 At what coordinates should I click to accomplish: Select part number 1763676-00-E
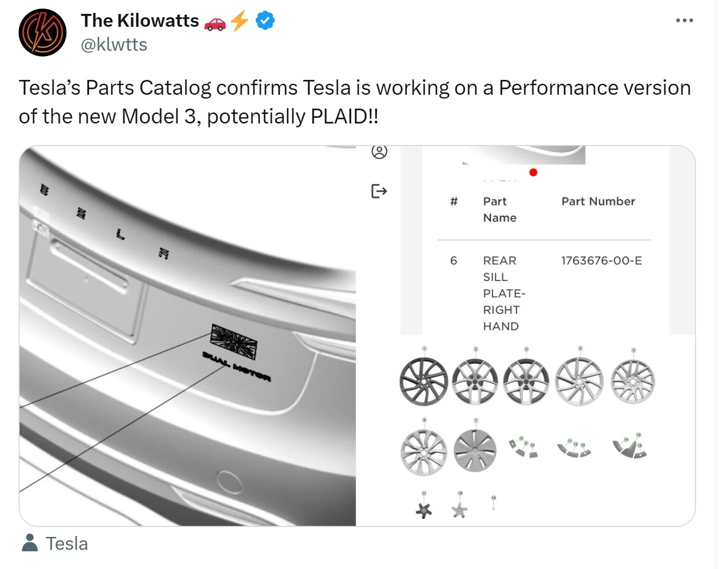pos(601,261)
